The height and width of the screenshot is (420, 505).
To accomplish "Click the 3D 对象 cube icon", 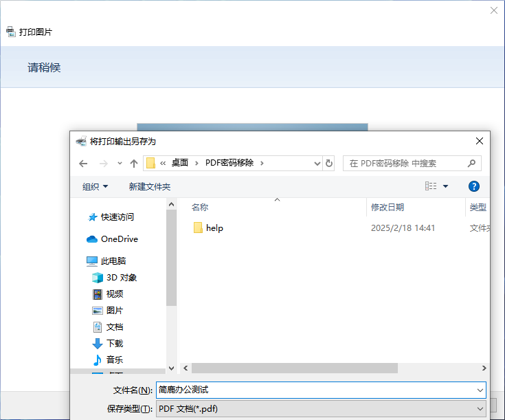I will 98,278.
